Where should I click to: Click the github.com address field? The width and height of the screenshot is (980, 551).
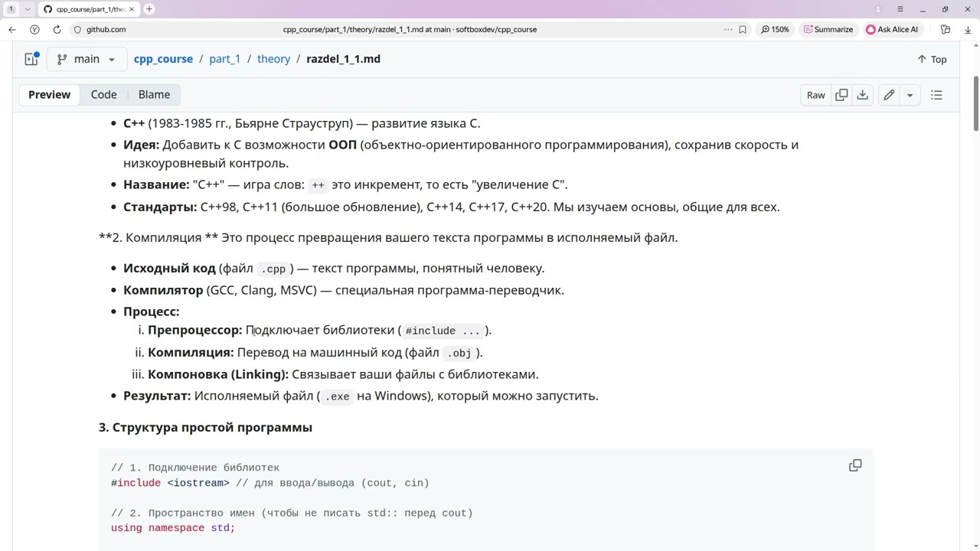coord(106,29)
